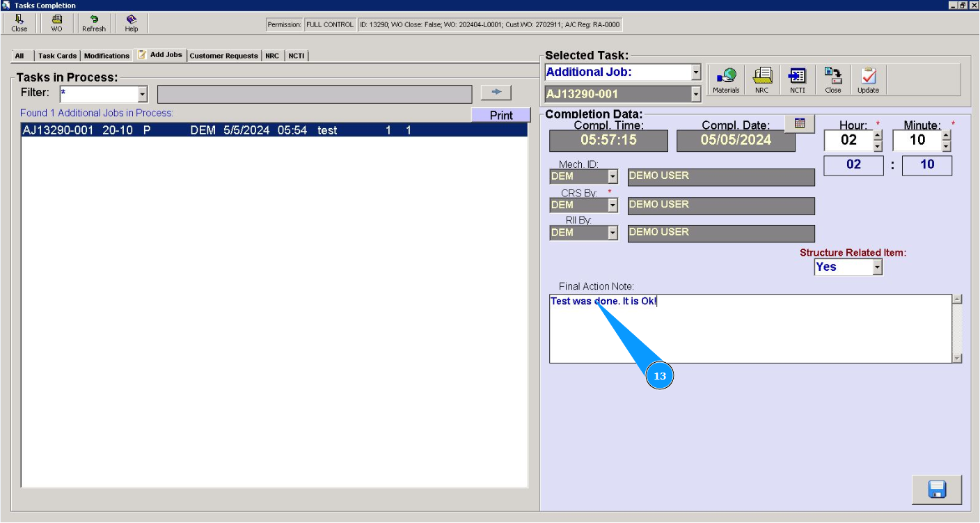
Task: Switch to the Task Cards tab
Action: [x=57, y=56]
